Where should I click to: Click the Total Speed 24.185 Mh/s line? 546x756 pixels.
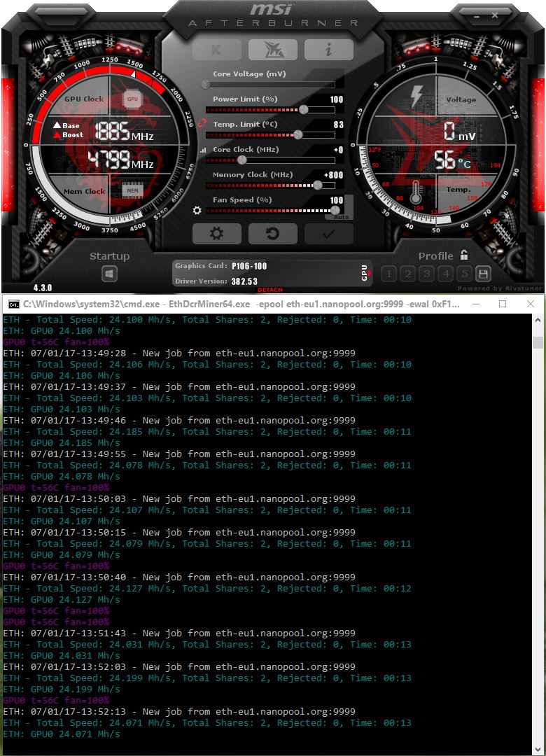coord(207,431)
